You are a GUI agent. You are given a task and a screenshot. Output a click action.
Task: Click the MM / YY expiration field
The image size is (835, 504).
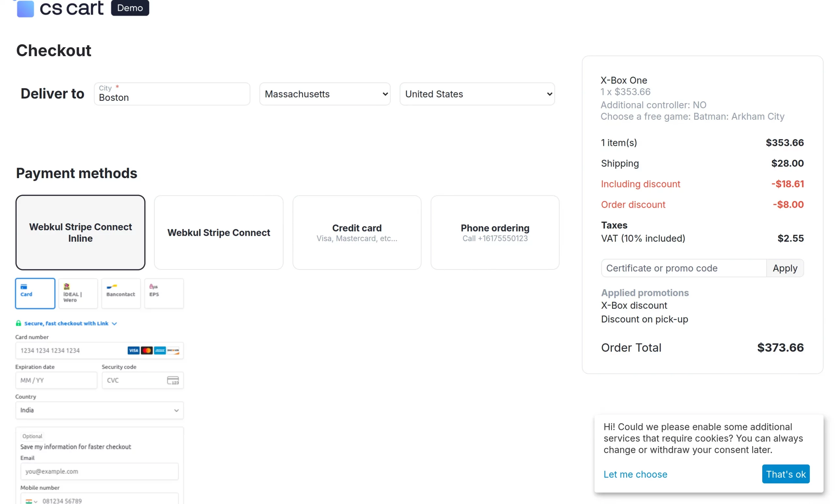pyautogui.click(x=56, y=380)
